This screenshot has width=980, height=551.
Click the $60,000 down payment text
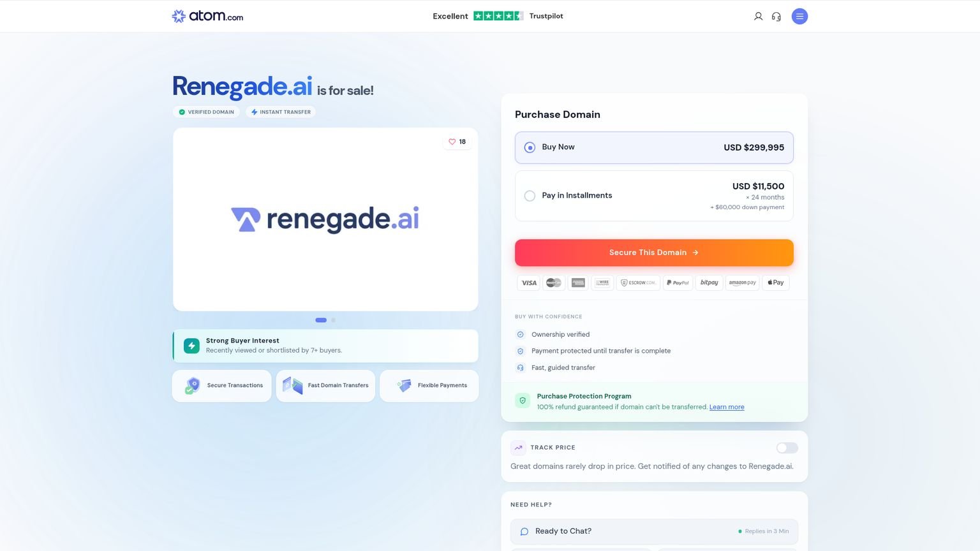747,207
